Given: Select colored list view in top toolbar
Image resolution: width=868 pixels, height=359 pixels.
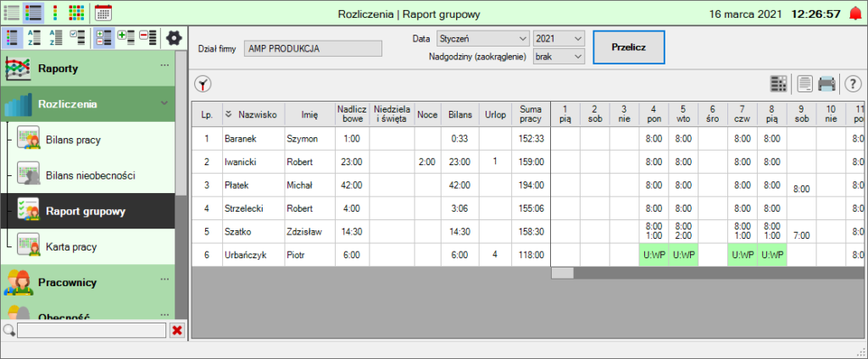Looking at the screenshot, I should point(34,12).
